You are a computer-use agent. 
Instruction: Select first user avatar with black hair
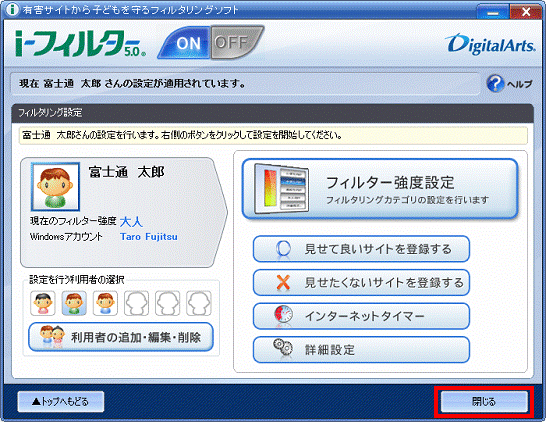tap(42, 303)
